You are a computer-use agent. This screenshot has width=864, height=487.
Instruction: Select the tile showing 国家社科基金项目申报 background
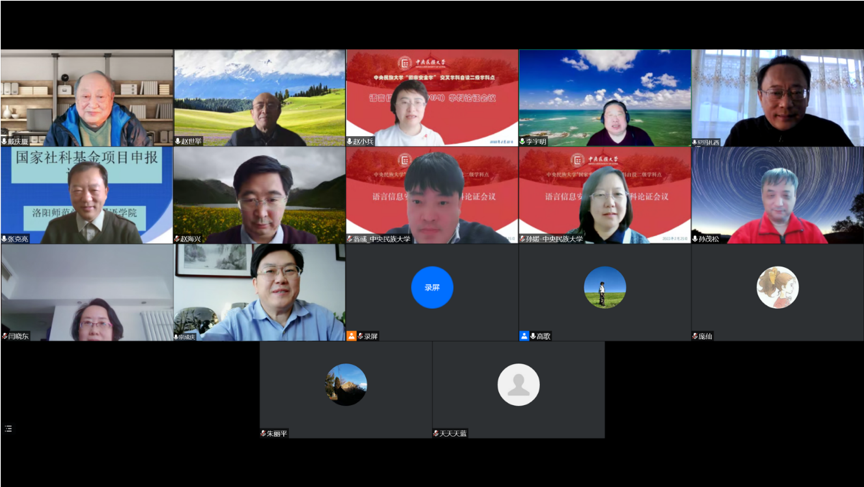point(86,195)
